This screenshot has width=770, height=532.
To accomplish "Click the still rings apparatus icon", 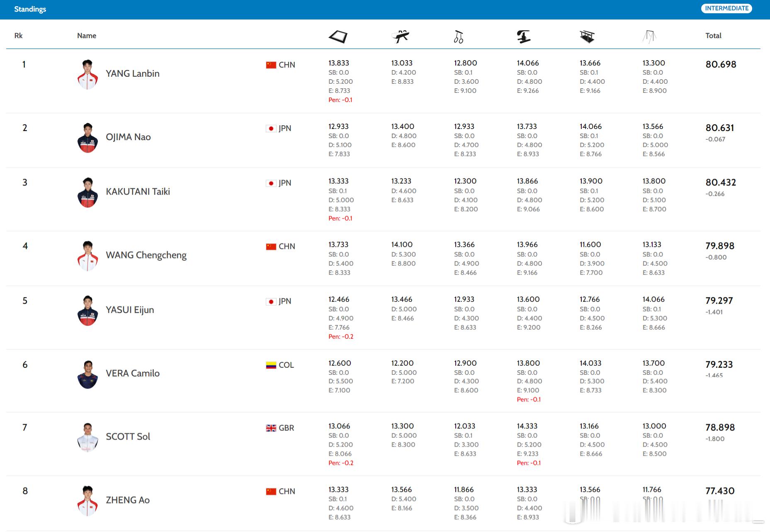I will click(458, 37).
